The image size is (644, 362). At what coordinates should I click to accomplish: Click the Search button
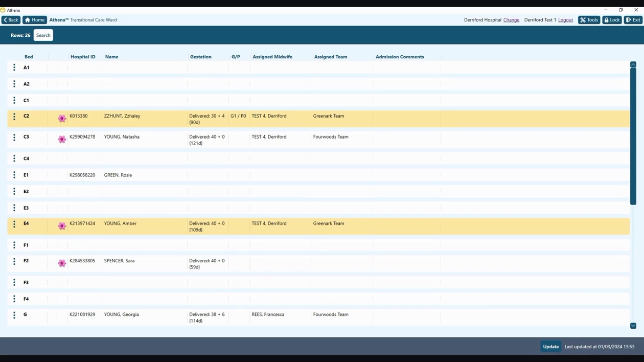click(x=43, y=35)
